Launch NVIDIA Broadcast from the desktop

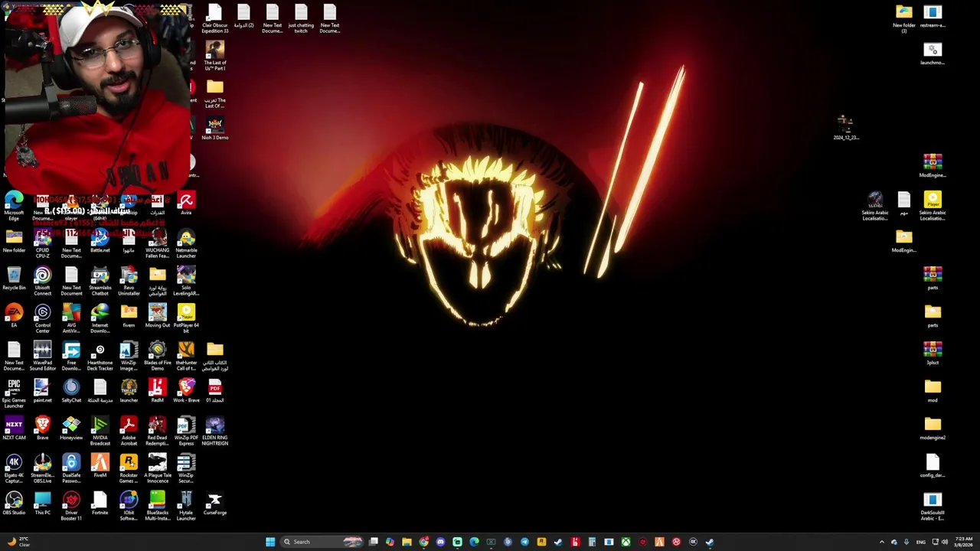pyautogui.click(x=100, y=432)
